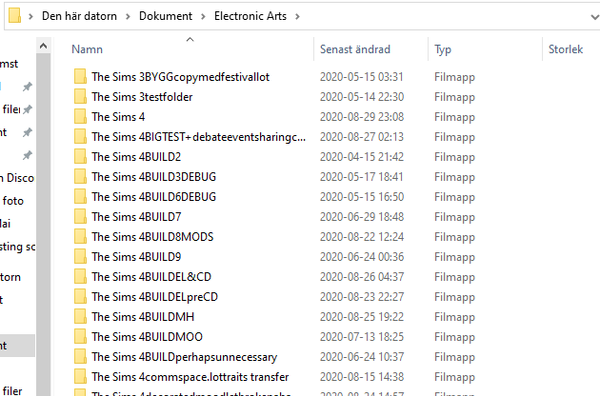The height and width of the screenshot is (396, 600).
Task: Click folder icon of The Sims 4BUILDMH
Action: pyautogui.click(x=80, y=316)
